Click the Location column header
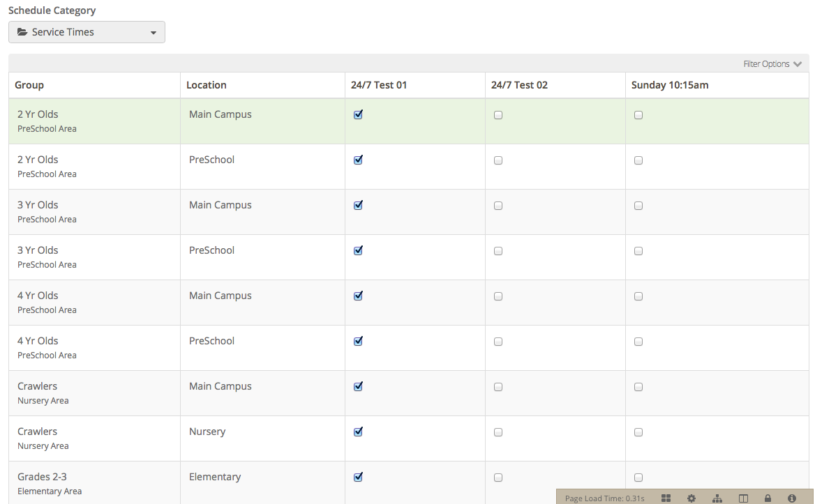815x504 pixels. point(207,85)
